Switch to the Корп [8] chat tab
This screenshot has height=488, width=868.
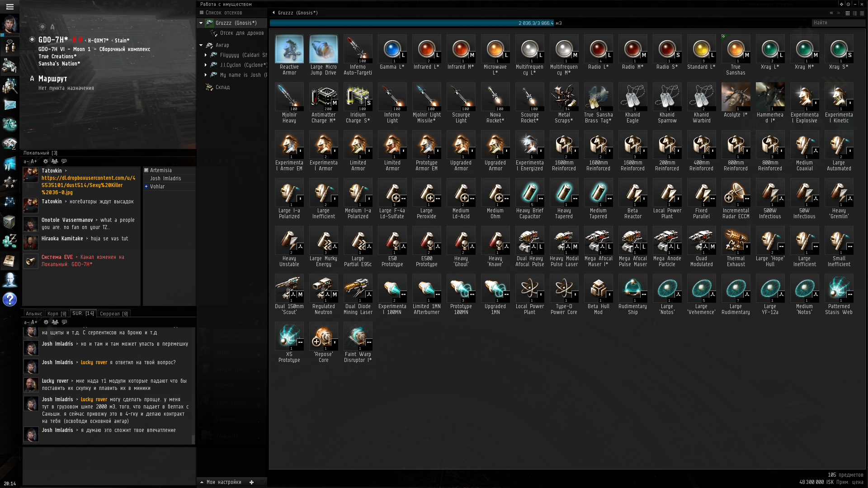(57, 314)
